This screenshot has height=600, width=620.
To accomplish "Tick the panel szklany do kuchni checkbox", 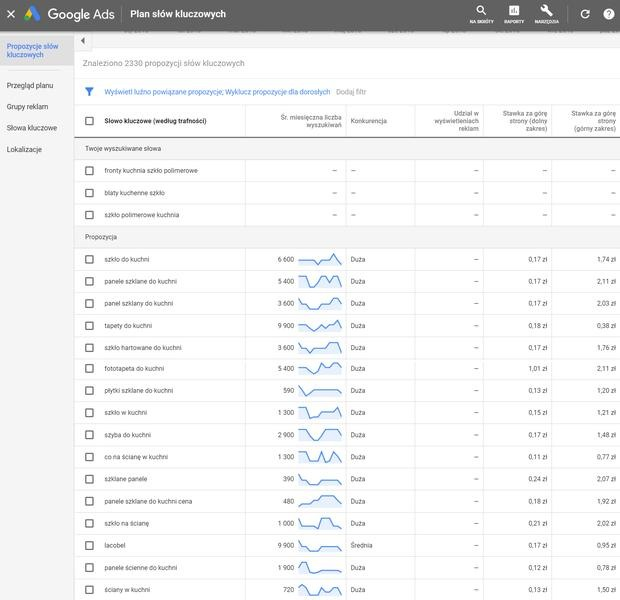I will pos(89,304).
